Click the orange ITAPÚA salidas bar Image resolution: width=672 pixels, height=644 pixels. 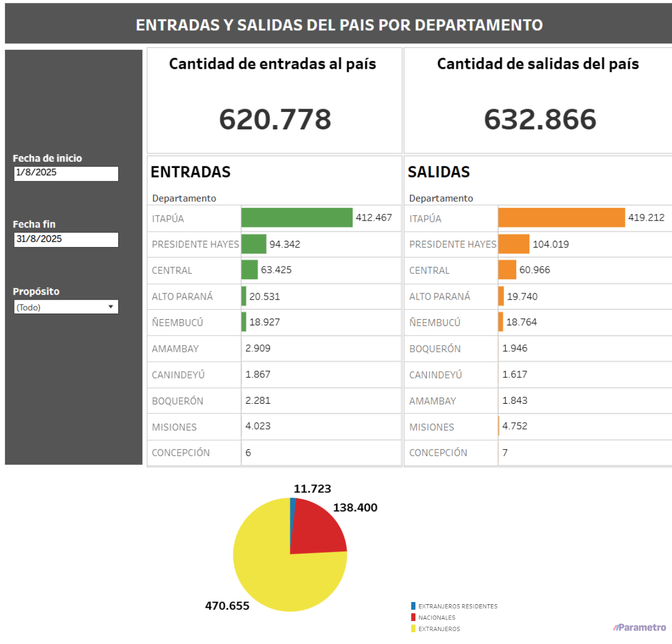(561, 218)
